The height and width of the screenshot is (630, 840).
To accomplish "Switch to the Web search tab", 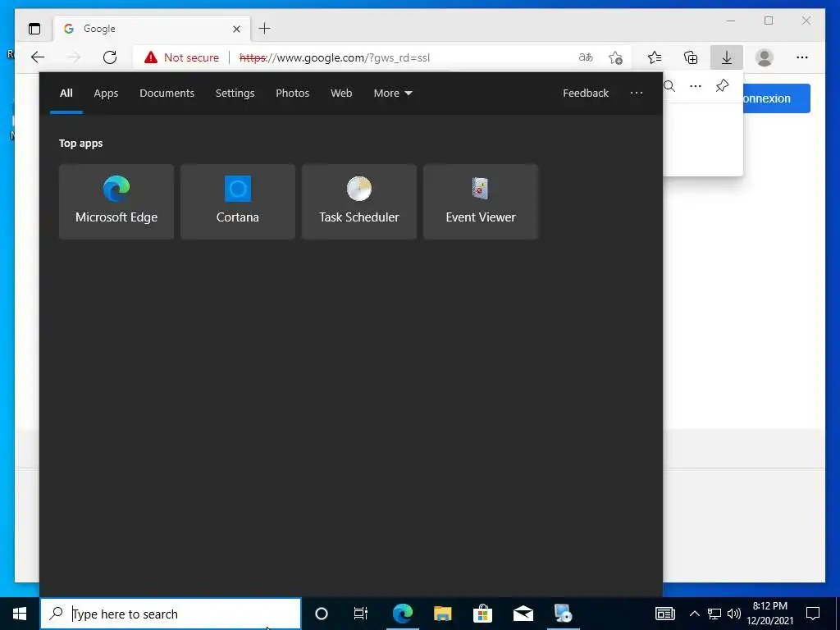I will 340,94.
